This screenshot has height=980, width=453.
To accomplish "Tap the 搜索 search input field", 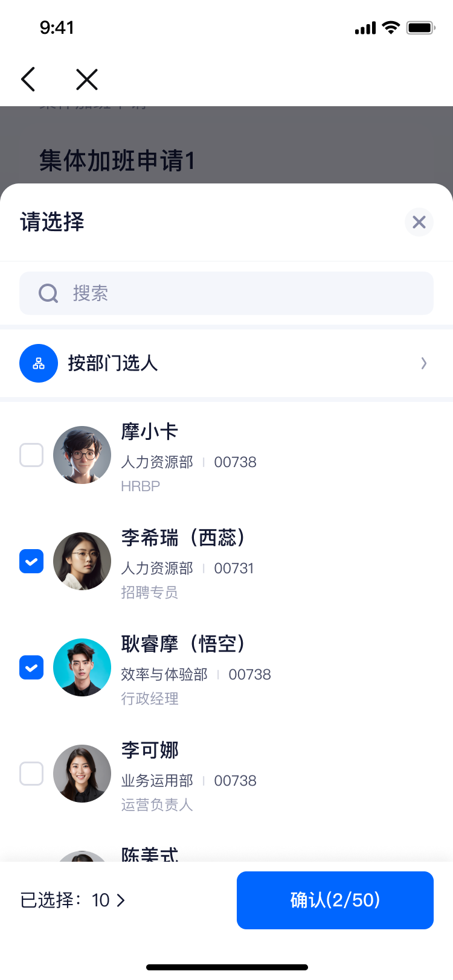I will pos(242,293).
